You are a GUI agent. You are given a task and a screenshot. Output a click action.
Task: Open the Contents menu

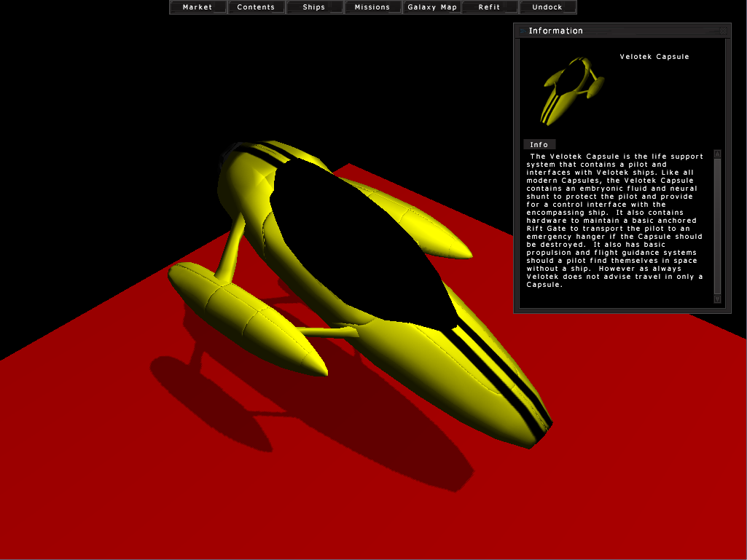pos(256,7)
